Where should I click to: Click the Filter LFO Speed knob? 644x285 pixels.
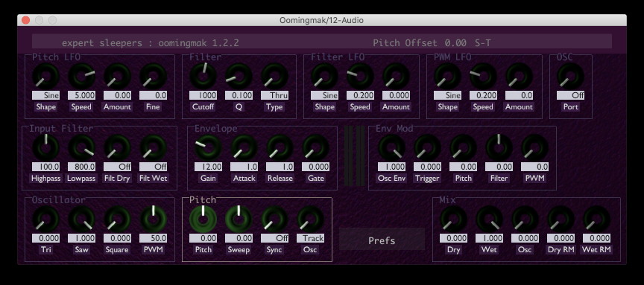(360, 76)
